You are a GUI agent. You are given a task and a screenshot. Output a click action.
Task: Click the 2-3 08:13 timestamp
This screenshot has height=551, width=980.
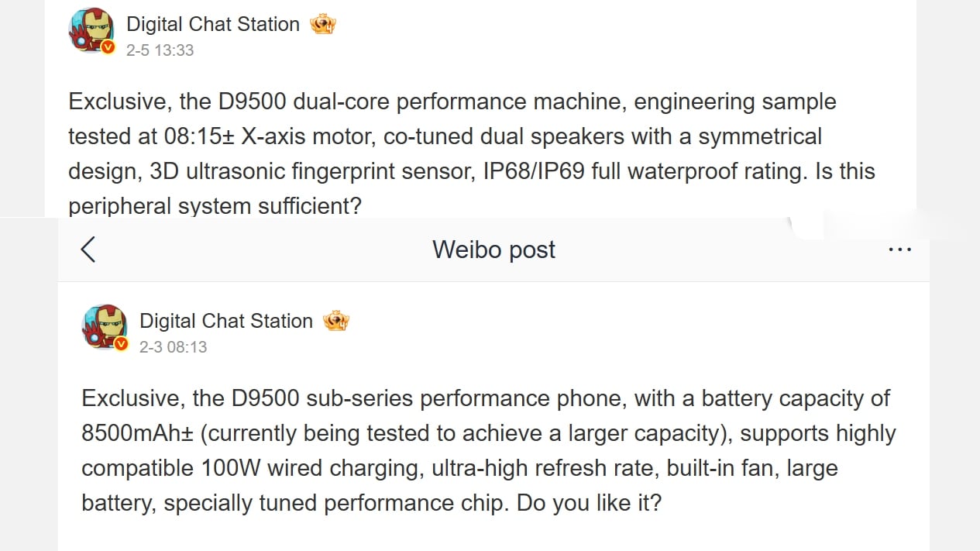[x=174, y=347]
